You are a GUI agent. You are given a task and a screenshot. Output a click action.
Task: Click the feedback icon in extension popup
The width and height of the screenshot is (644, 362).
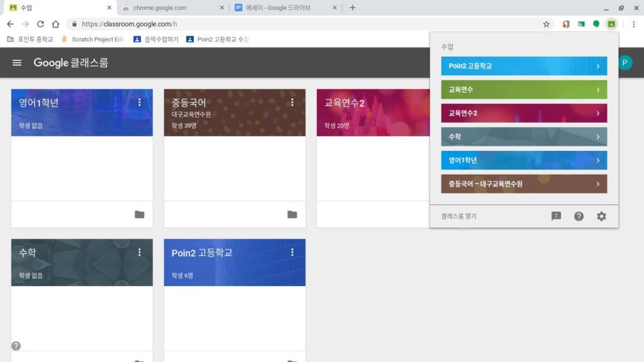tap(556, 216)
